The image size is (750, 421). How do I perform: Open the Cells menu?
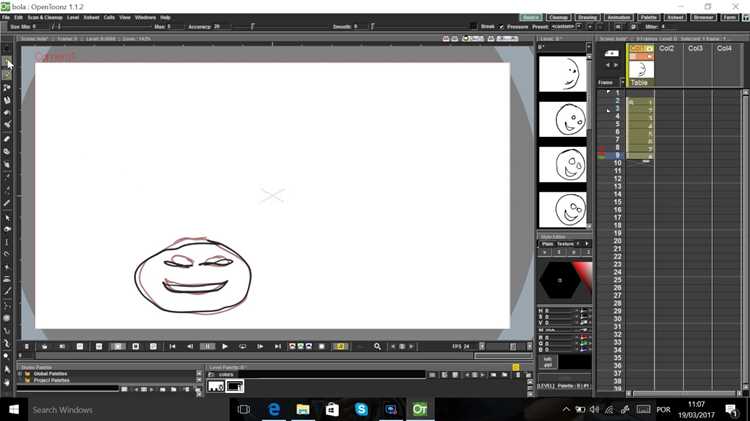point(110,17)
